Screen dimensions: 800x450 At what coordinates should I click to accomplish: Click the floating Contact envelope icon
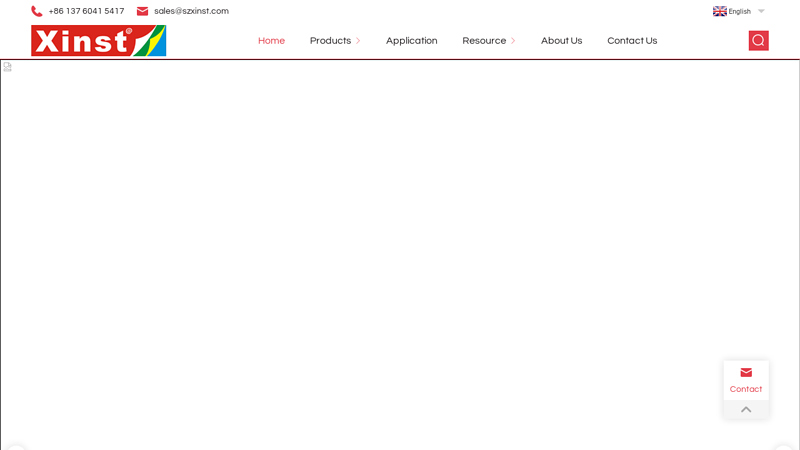pos(746,372)
